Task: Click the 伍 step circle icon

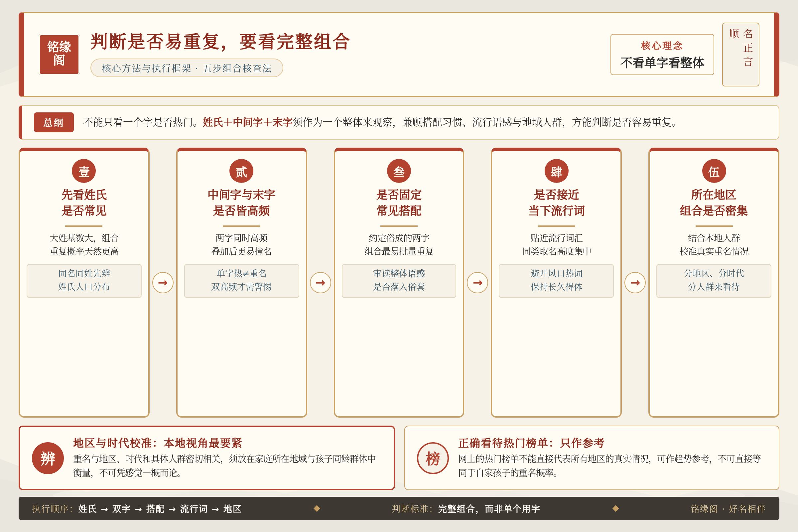Action: coord(714,171)
